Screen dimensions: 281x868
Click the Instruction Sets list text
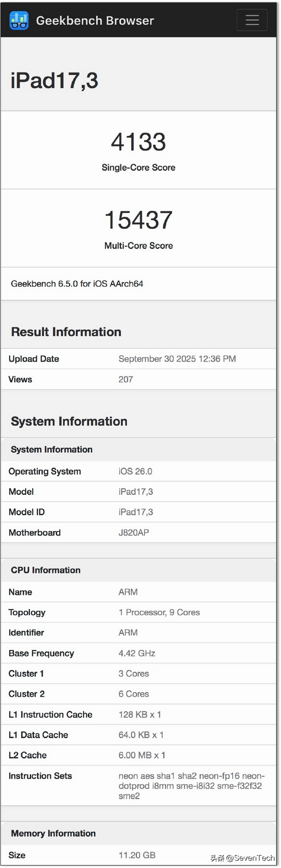(191, 786)
